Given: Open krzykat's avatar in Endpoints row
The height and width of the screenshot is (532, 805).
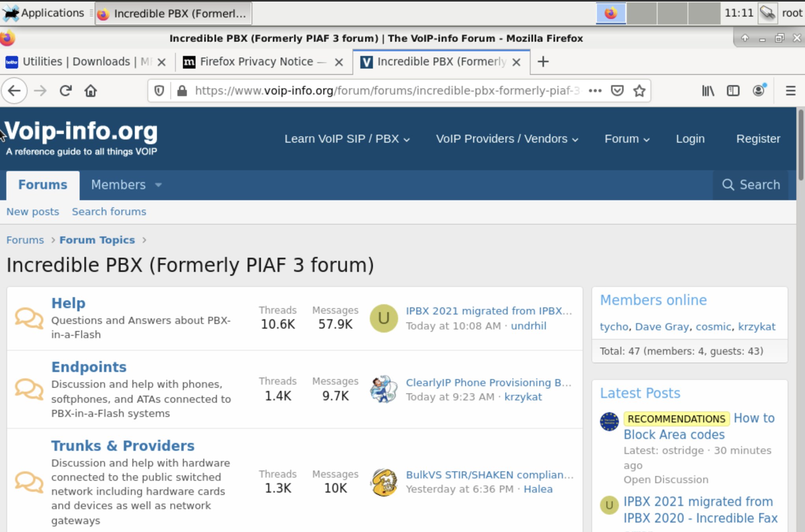Looking at the screenshot, I should 384,389.
